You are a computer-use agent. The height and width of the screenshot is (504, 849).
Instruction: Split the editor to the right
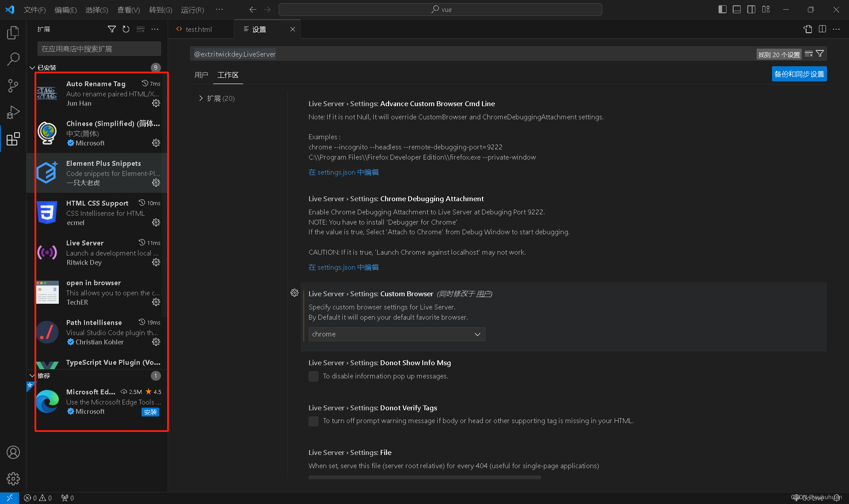click(x=822, y=29)
